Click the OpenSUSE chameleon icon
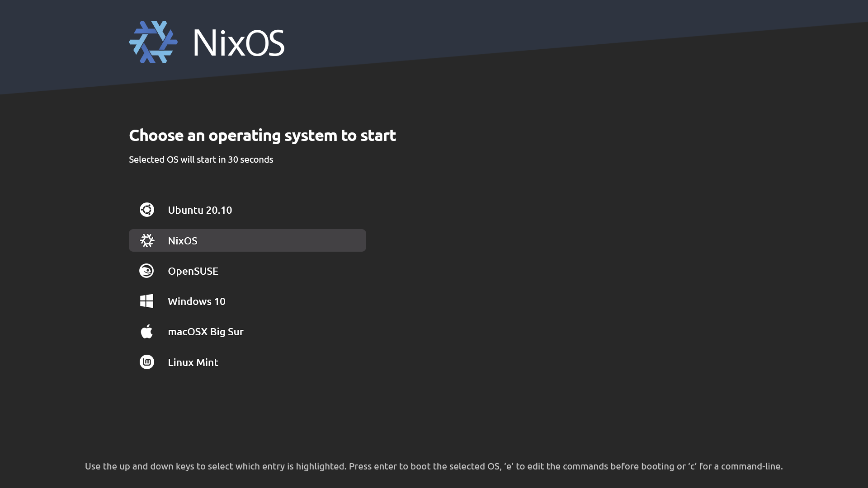The image size is (868, 488). click(x=146, y=271)
